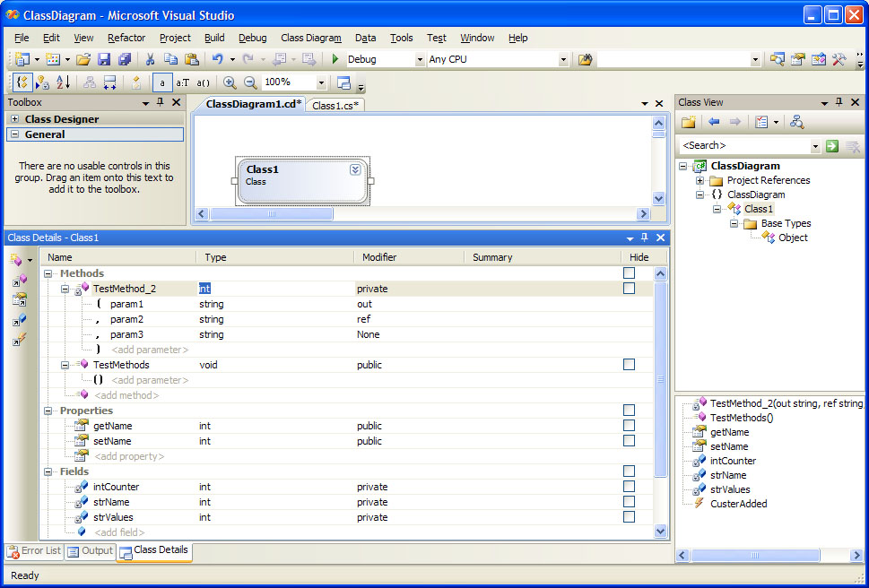Click the Paste clipboard icon
Viewport: 869px width, 588px height.
tap(192, 58)
